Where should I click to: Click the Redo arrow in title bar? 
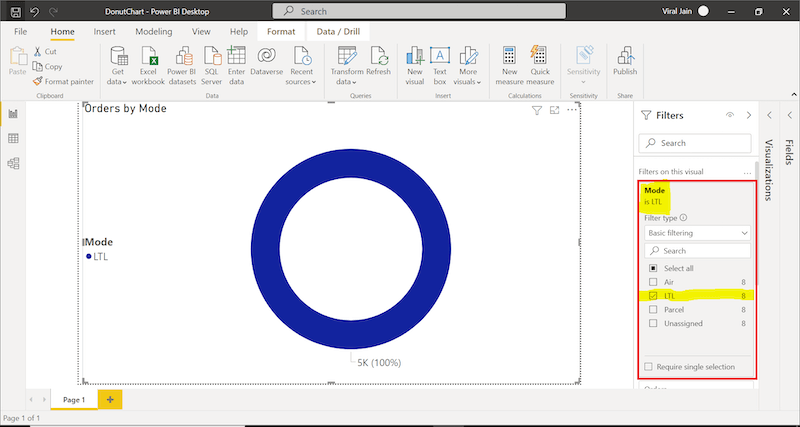[x=55, y=11]
